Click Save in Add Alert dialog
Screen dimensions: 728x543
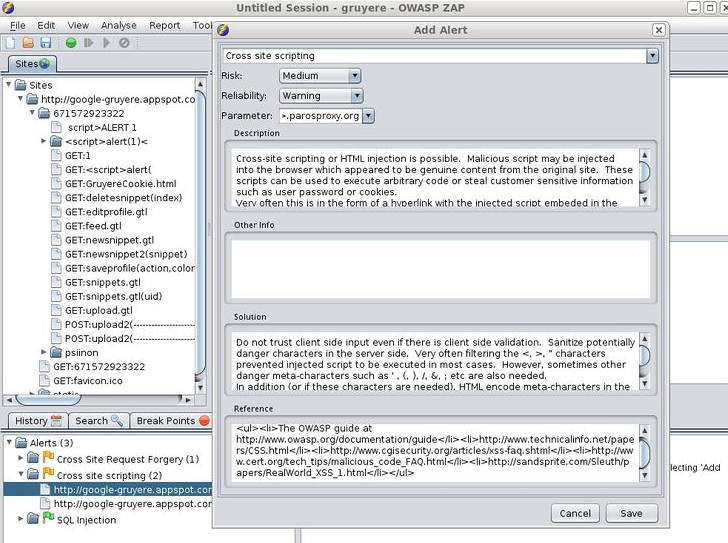(x=631, y=513)
